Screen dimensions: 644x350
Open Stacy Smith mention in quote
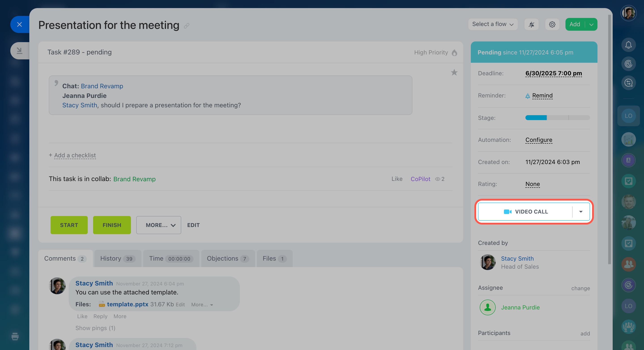point(80,105)
